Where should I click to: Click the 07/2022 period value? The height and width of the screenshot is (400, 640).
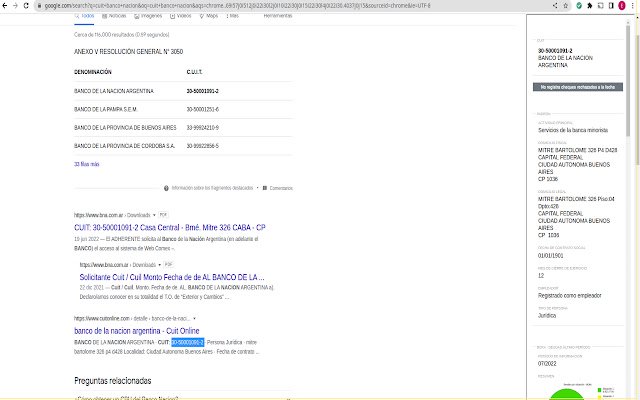pyautogui.click(x=547, y=364)
